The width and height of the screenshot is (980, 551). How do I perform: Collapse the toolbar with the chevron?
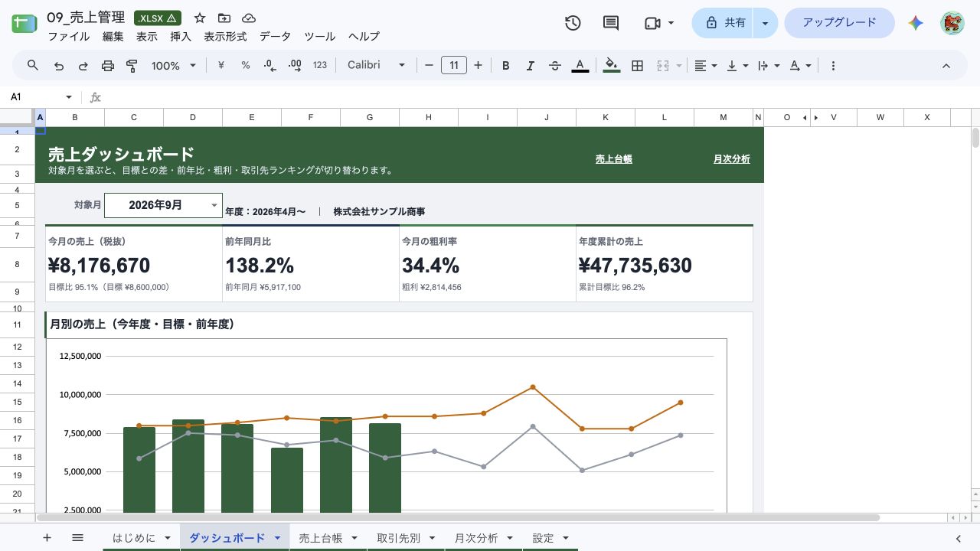click(946, 66)
